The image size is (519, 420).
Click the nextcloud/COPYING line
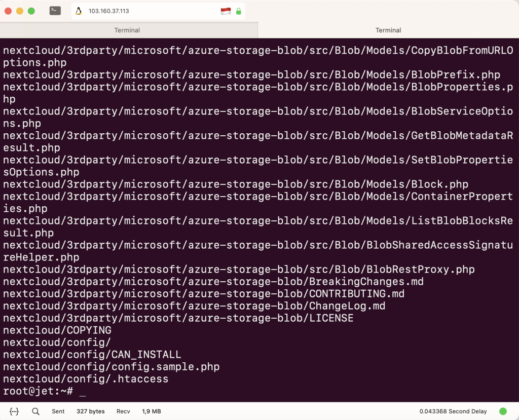(57, 330)
